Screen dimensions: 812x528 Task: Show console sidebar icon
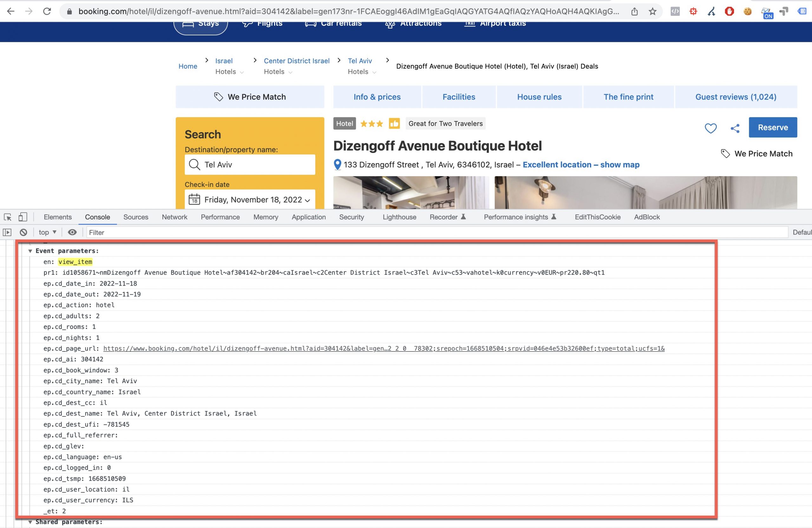(x=7, y=233)
